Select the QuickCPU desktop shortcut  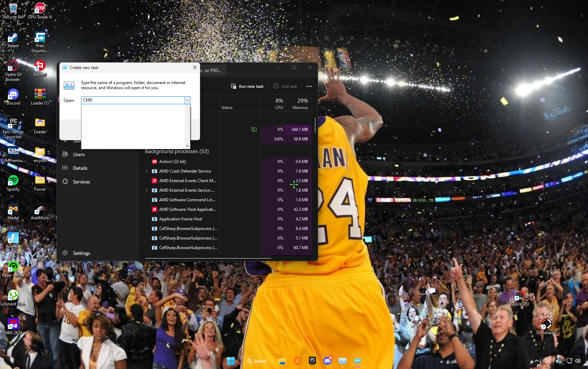click(520, 298)
